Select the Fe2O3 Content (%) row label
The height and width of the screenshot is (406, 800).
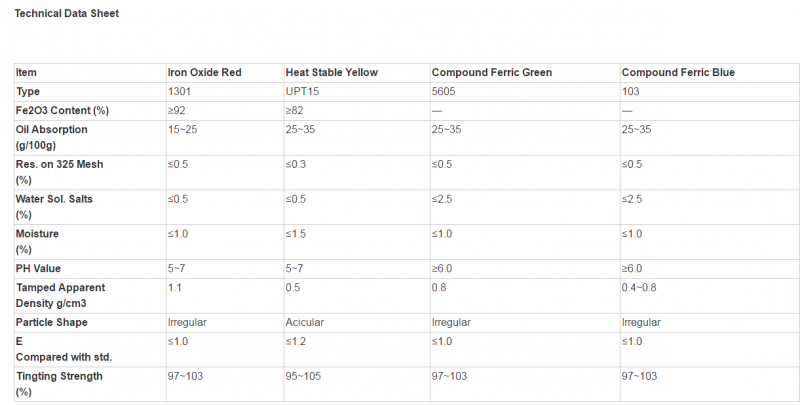[62, 110]
